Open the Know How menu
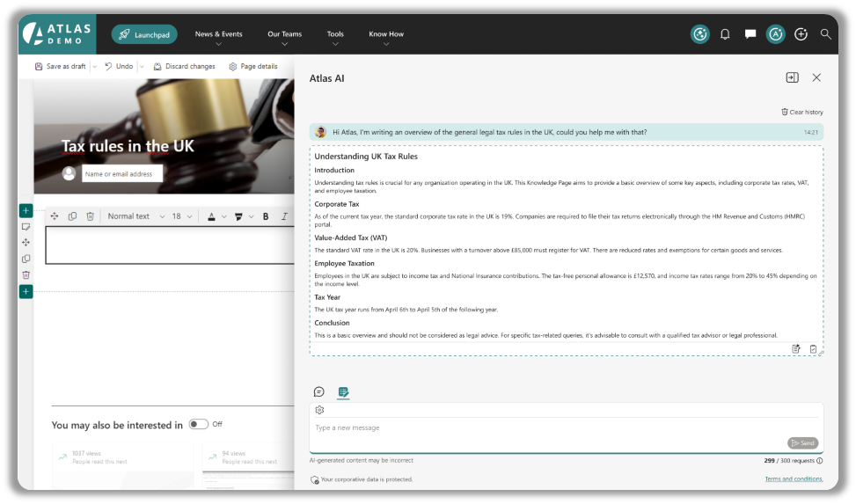Screen dimensions: 856x504 coord(386,33)
